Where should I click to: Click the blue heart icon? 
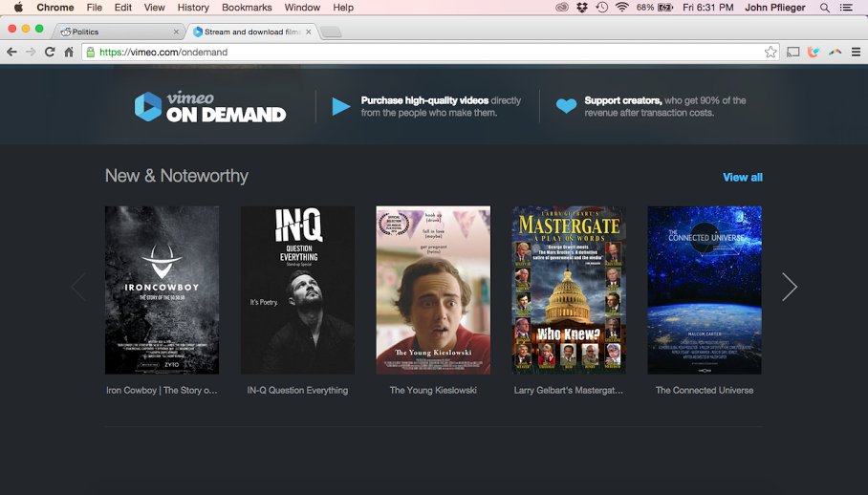pyautogui.click(x=566, y=106)
